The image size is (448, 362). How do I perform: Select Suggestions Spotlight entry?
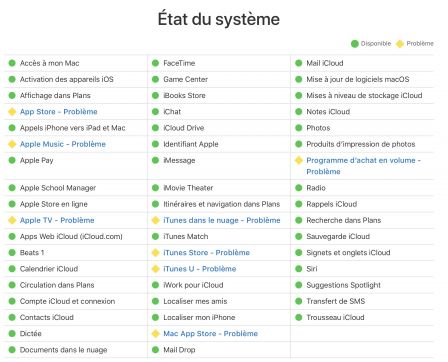[x=344, y=285]
